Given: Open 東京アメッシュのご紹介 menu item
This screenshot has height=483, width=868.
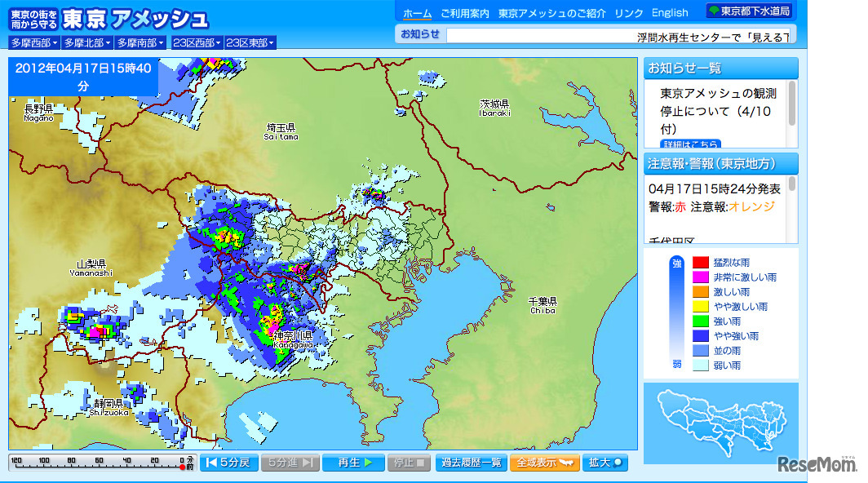Looking at the screenshot, I should click(x=552, y=13).
